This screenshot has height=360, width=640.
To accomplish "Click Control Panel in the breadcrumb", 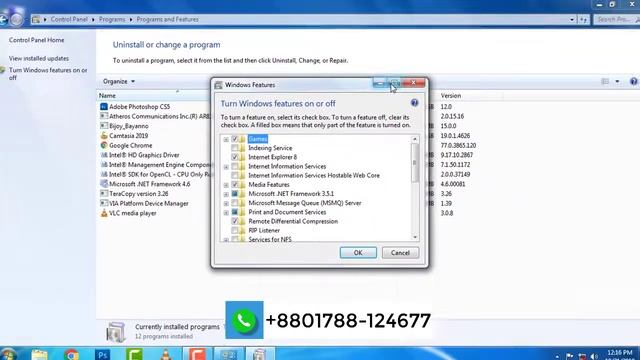I will pos(69,19).
